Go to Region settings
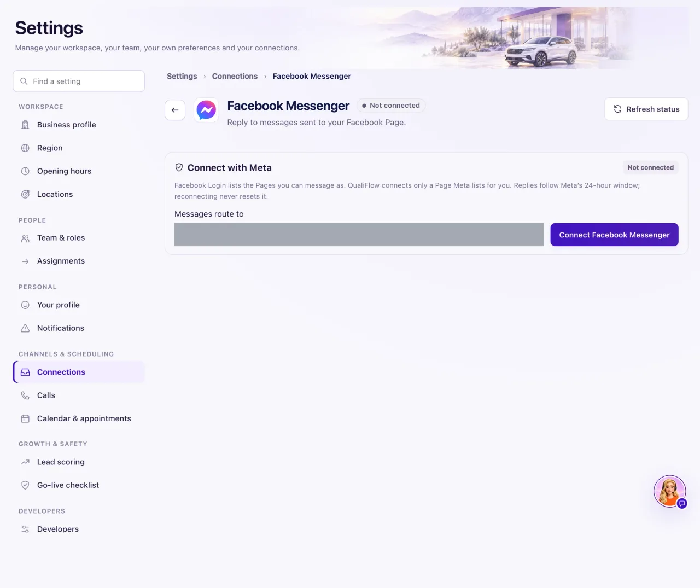Screen dimensions: 700x588 (x=79, y=148)
